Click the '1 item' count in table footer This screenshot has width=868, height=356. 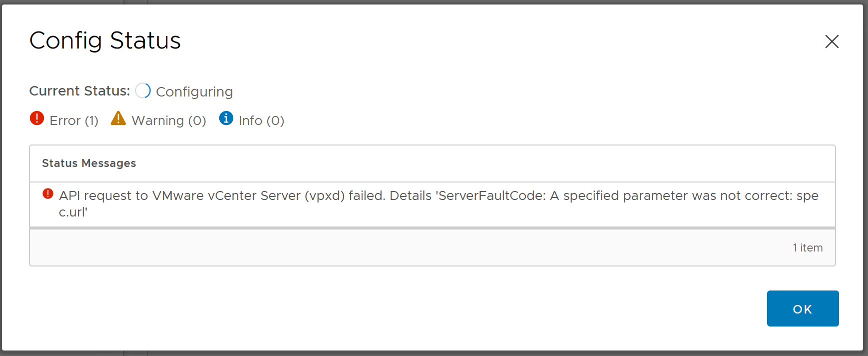[x=808, y=247]
